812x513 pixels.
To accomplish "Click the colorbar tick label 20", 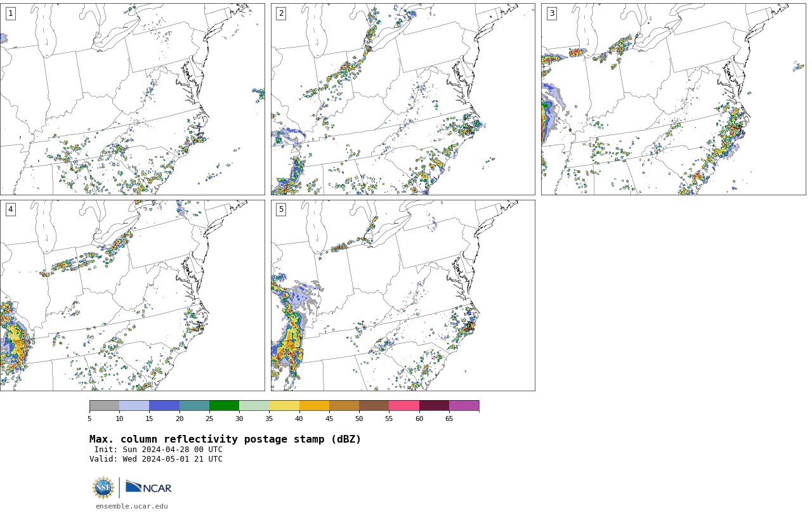I will click(180, 419).
